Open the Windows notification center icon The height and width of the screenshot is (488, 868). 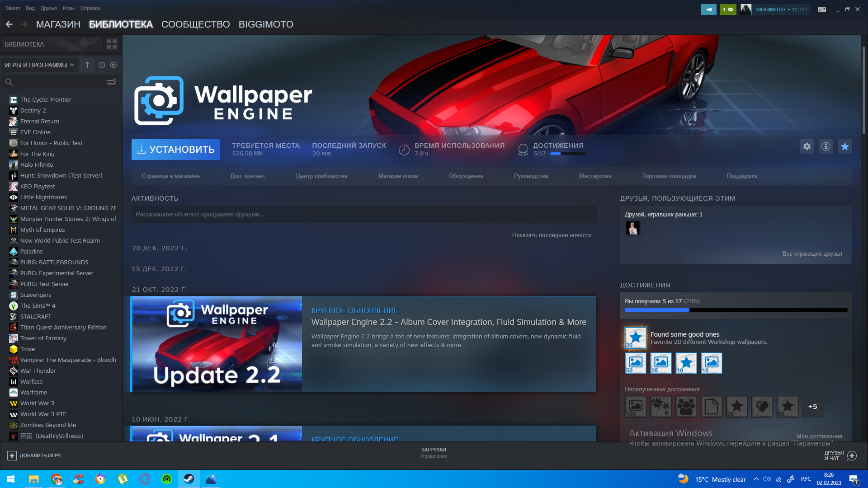[854, 479]
